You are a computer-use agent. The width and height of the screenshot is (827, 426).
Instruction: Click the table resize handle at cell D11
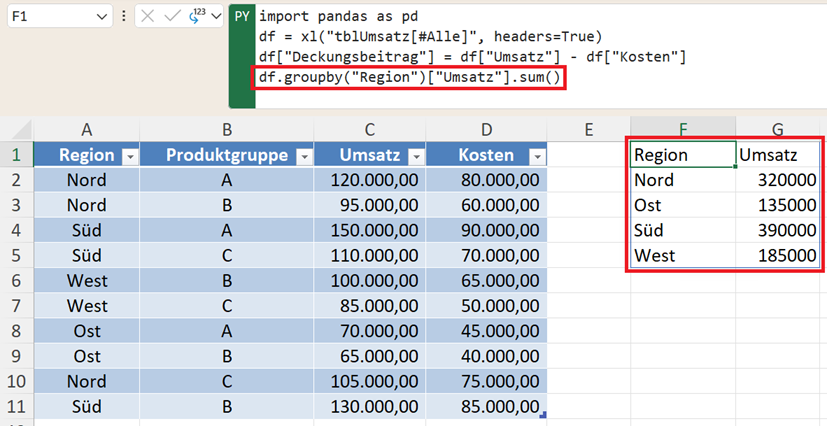tap(543, 414)
